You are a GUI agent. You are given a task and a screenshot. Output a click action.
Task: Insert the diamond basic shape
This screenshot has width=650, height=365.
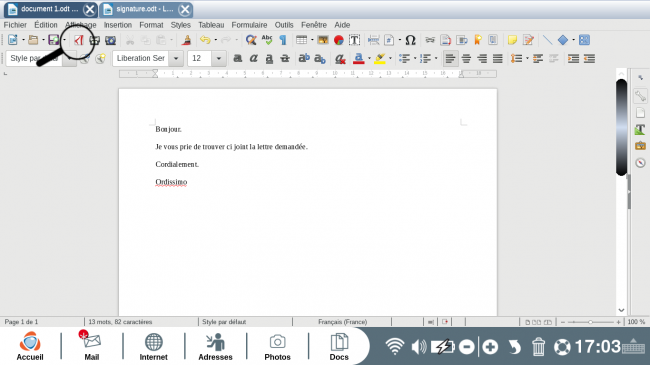pyautogui.click(x=563, y=40)
